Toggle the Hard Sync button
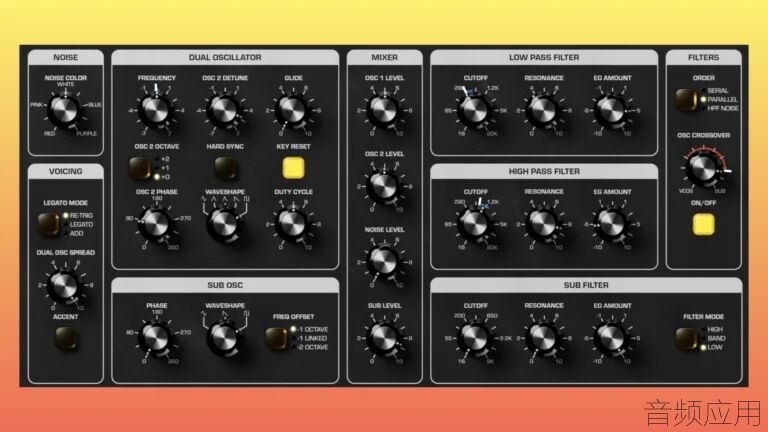The image size is (768, 432). click(225, 168)
